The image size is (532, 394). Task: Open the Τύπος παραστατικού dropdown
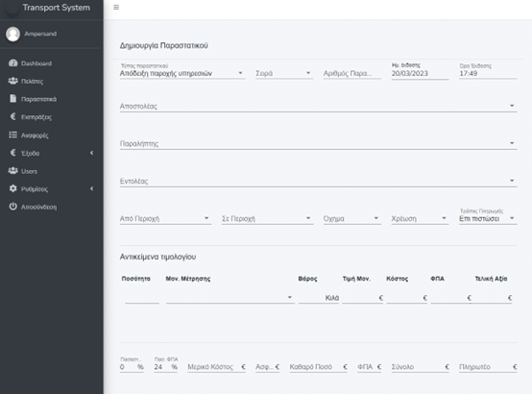pyautogui.click(x=182, y=73)
